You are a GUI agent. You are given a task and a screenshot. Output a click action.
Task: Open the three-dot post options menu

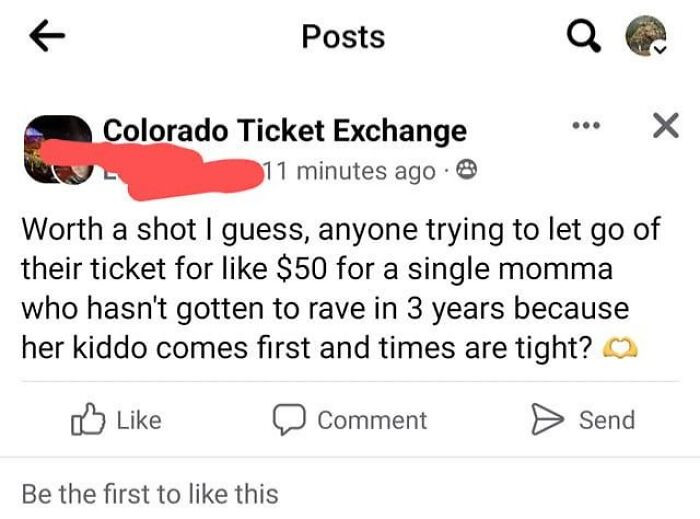pos(585,127)
